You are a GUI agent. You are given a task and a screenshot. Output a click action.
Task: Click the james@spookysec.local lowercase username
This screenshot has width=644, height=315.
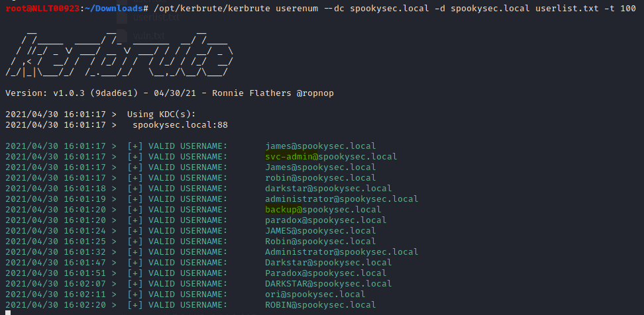point(321,146)
